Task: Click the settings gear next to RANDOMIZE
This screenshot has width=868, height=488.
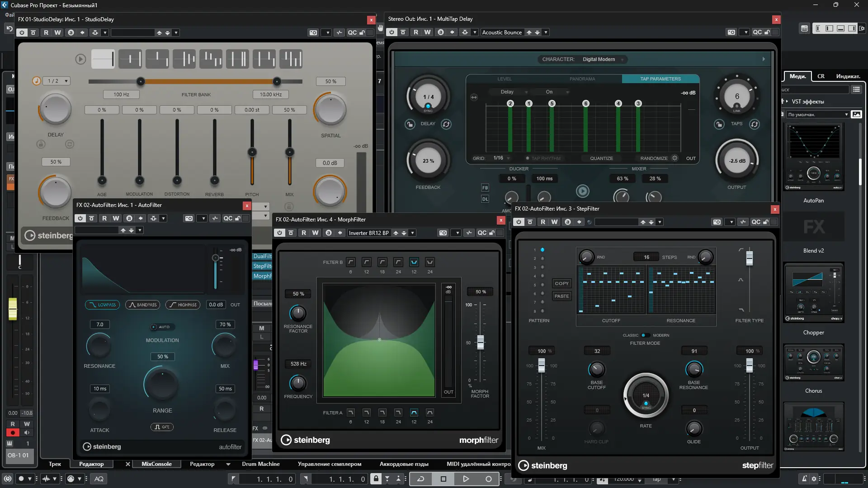Action: click(675, 158)
